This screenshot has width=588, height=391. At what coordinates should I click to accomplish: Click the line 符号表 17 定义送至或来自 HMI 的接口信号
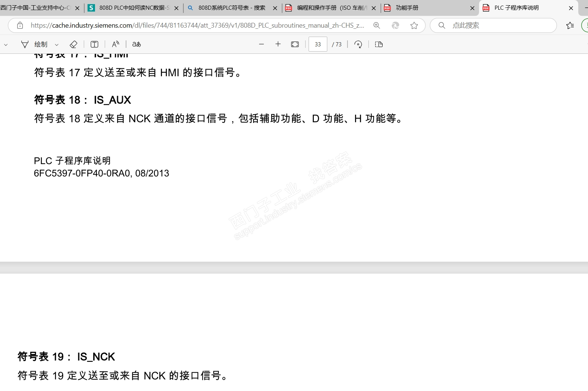click(x=138, y=73)
